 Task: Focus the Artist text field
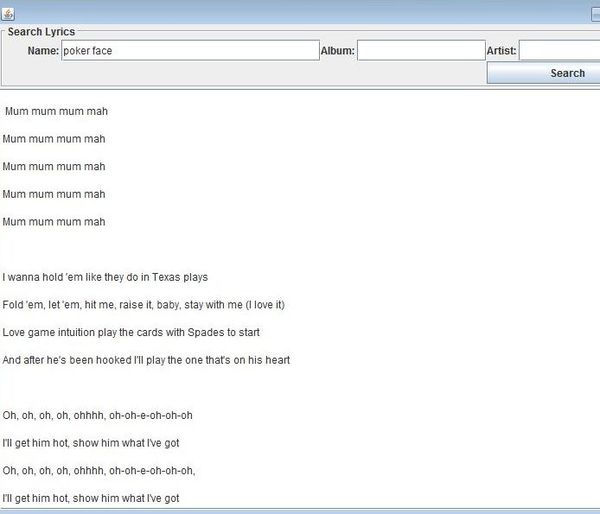click(559, 51)
